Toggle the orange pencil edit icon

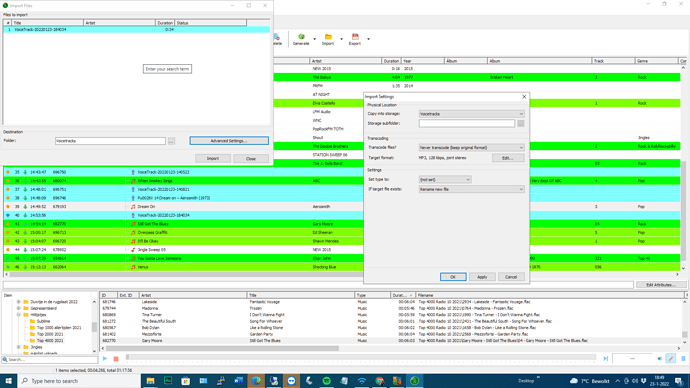[671, 359]
